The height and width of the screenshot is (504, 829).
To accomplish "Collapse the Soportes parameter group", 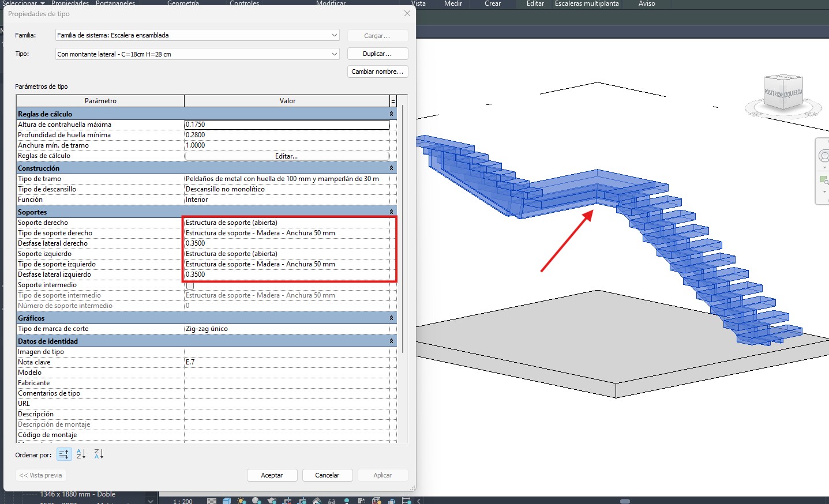I will 391,212.
